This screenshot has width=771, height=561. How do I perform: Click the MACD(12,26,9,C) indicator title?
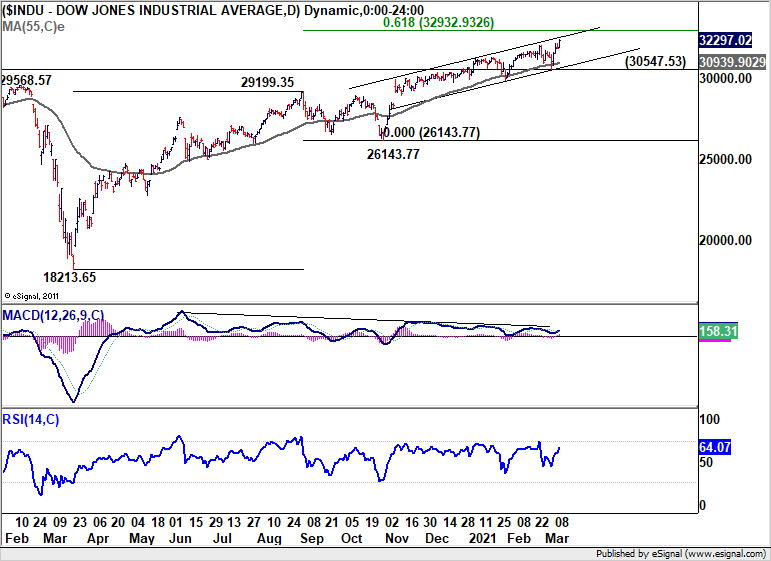click(x=53, y=315)
